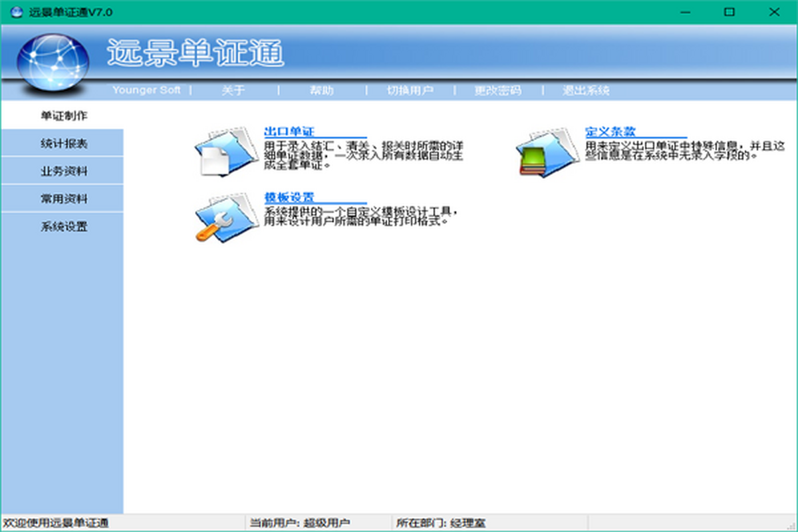Minimize the 远景单证通 window
798x532 pixels.
684,12
